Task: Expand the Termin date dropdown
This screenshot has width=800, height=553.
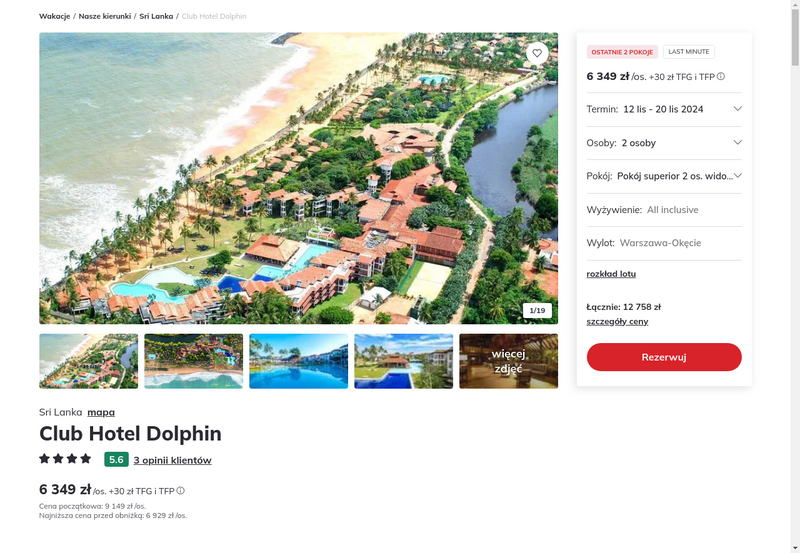Action: point(664,109)
